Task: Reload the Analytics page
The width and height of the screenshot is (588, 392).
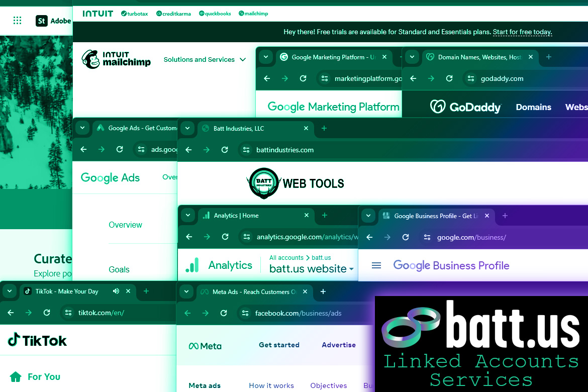Action: click(x=225, y=237)
